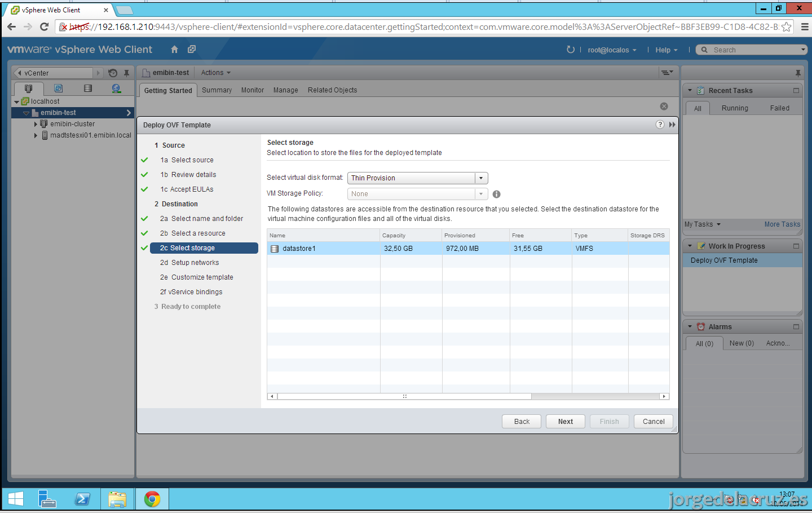Open the Manage tab
Image resolution: width=812 pixels, height=513 pixels.
click(286, 90)
